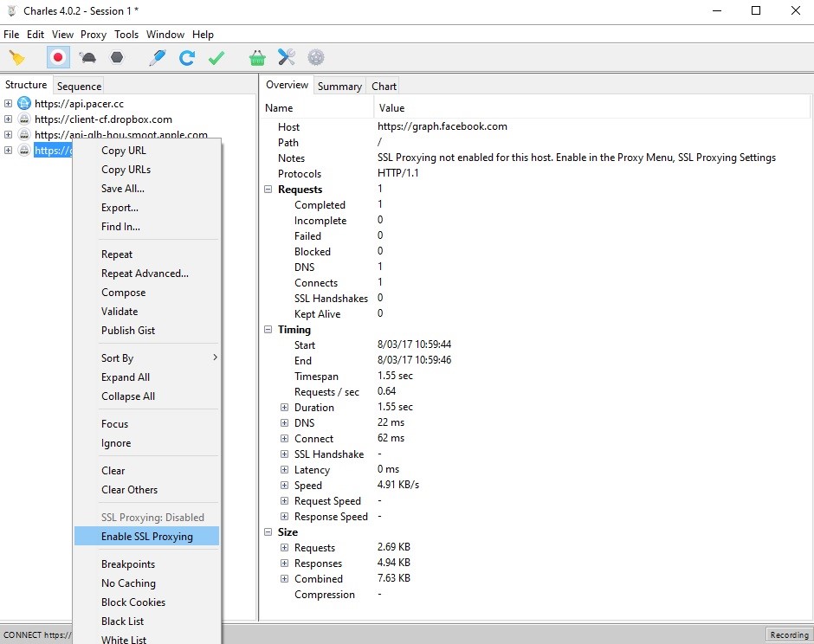
Task: Expand the Duration timing row
Action: (x=285, y=408)
